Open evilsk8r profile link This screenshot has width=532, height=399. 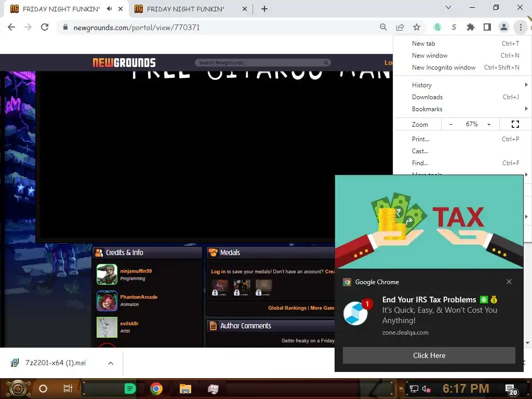(x=129, y=323)
